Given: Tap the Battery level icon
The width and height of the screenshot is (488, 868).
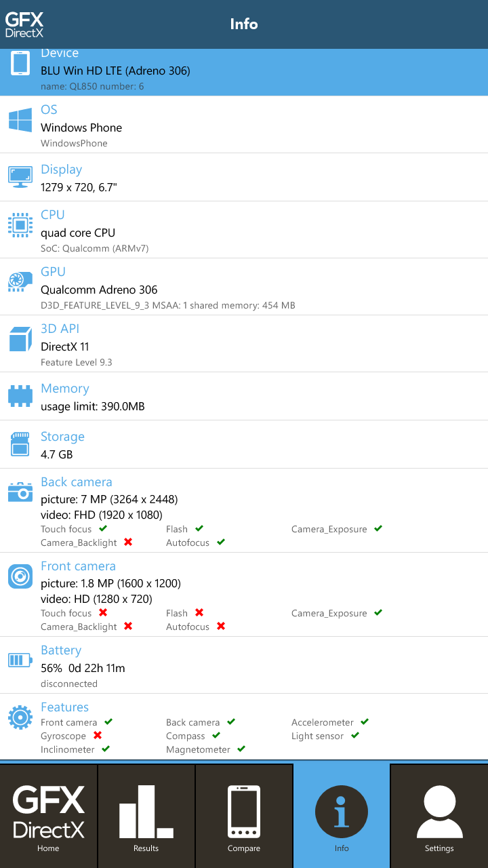Looking at the screenshot, I should point(20,660).
